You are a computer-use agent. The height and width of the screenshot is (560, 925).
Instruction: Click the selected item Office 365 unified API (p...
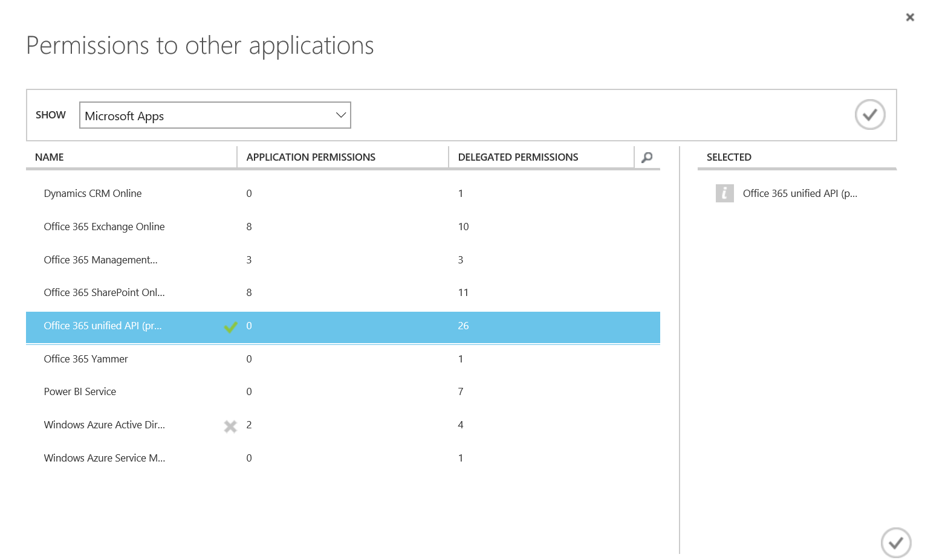[x=800, y=193]
